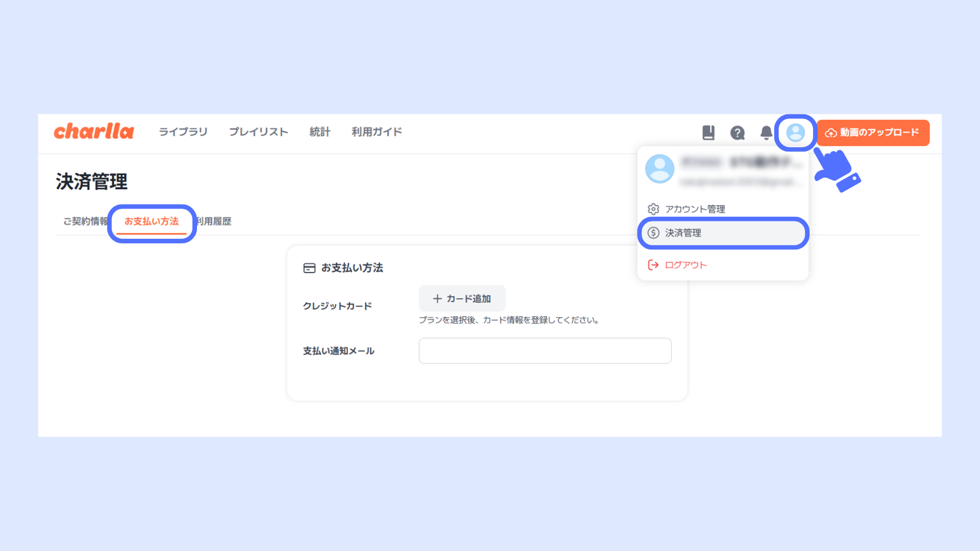
Task: Click the gear icon for アカウント管理
Action: click(x=653, y=209)
